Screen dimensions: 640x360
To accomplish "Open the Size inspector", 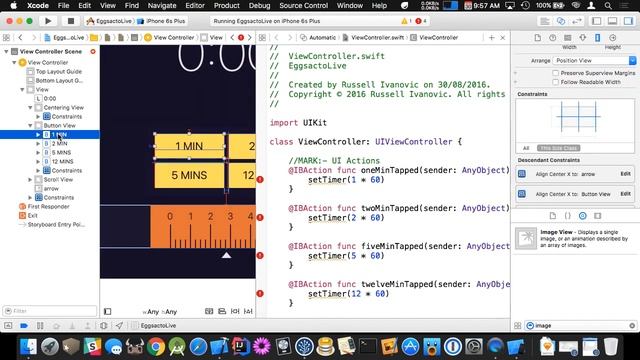I will [x=598, y=38].
